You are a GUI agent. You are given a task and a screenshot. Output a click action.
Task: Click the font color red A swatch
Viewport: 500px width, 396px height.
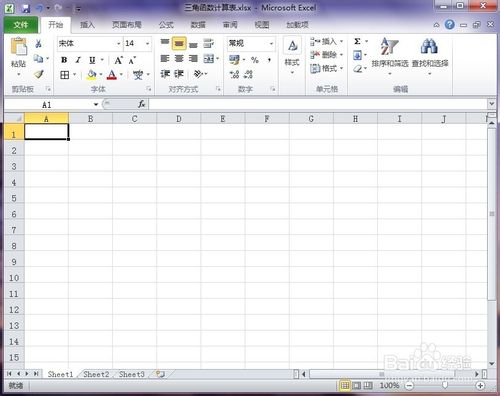point(112,74)
